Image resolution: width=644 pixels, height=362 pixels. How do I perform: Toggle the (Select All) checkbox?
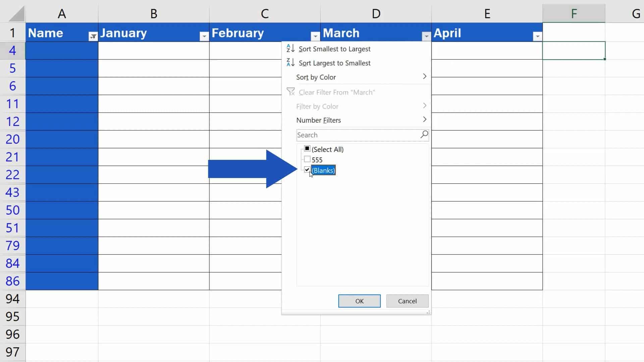[x=307, y=148]
